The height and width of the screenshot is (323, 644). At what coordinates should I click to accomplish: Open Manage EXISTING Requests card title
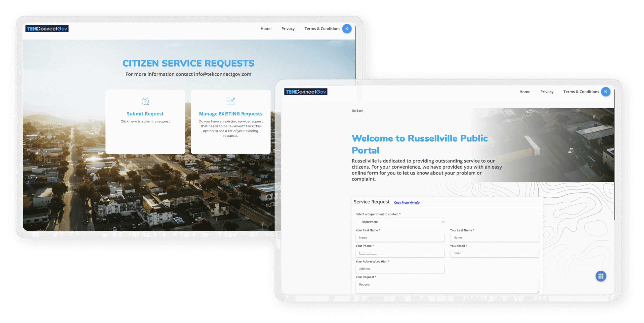tap(230, 114)
